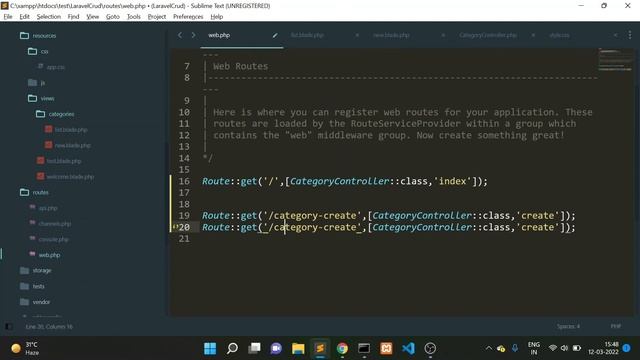640x360 pixels.
Task: Open the View menu
Action: pyautogui.click(x=93, y=17)
